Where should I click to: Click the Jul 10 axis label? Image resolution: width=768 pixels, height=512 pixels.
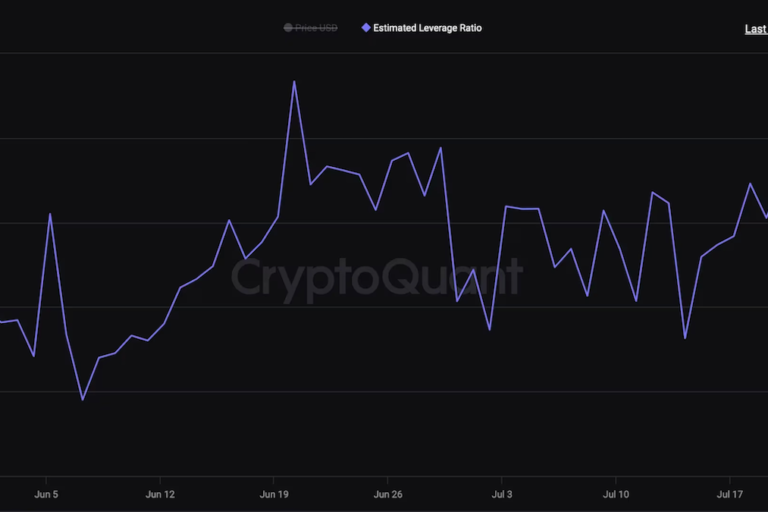pyautogui.click(x=616, y=494)
